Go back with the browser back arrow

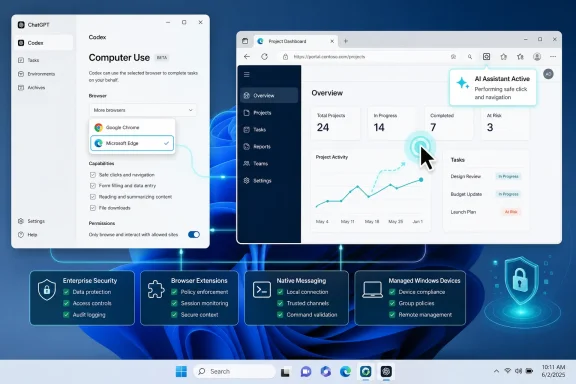click(247, 57)
